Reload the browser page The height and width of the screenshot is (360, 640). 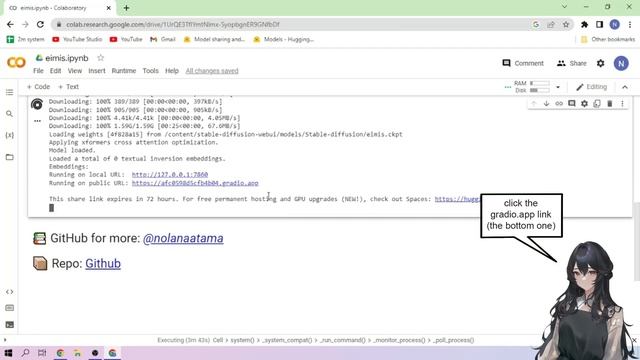[x=40, y=24]
